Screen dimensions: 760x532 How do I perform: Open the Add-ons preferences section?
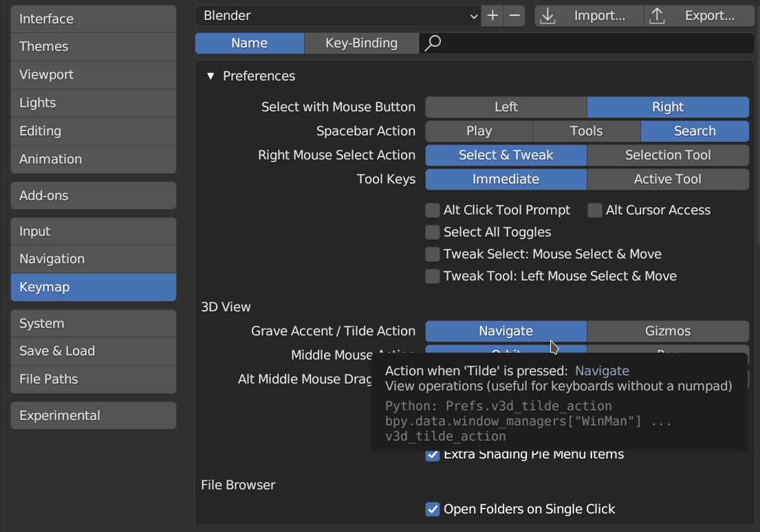coord(94,196)
